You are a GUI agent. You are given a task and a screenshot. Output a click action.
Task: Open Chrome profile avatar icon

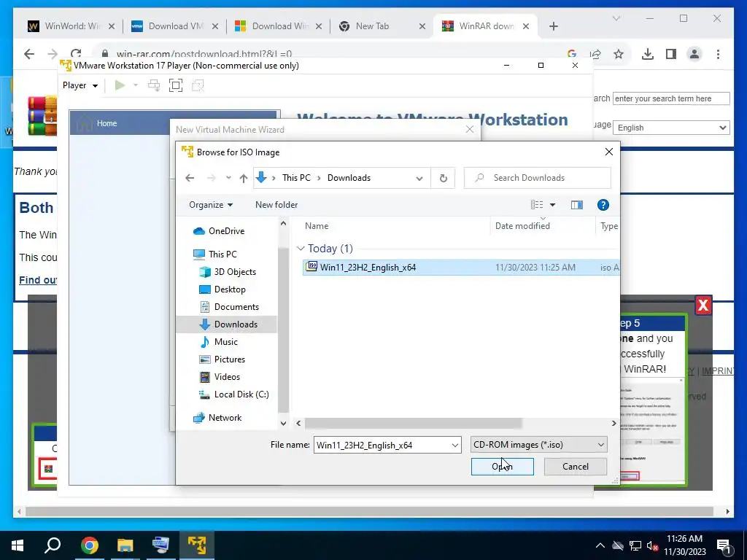pos(694,54)
